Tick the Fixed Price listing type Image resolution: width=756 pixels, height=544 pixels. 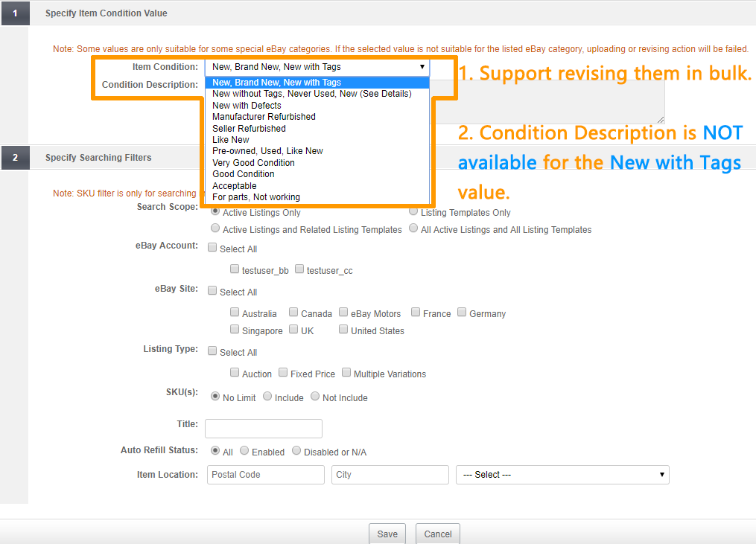tap(283, 372)
